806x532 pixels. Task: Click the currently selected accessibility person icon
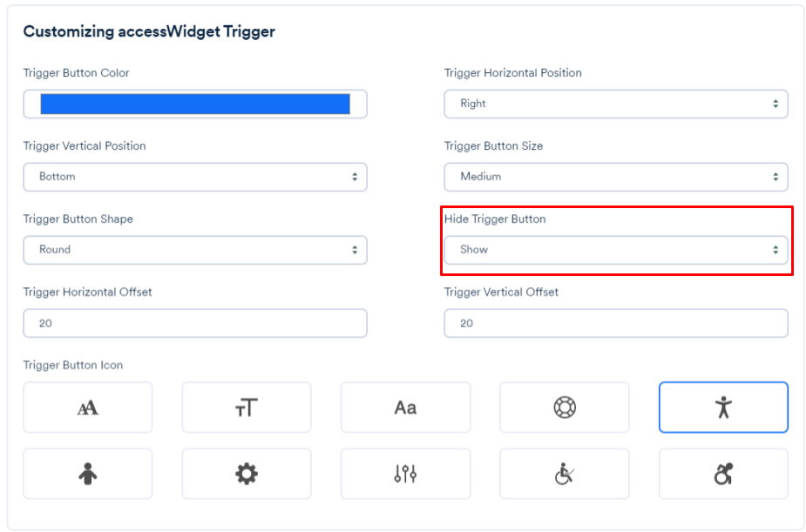pyautogui.click(x=723, y=407)
